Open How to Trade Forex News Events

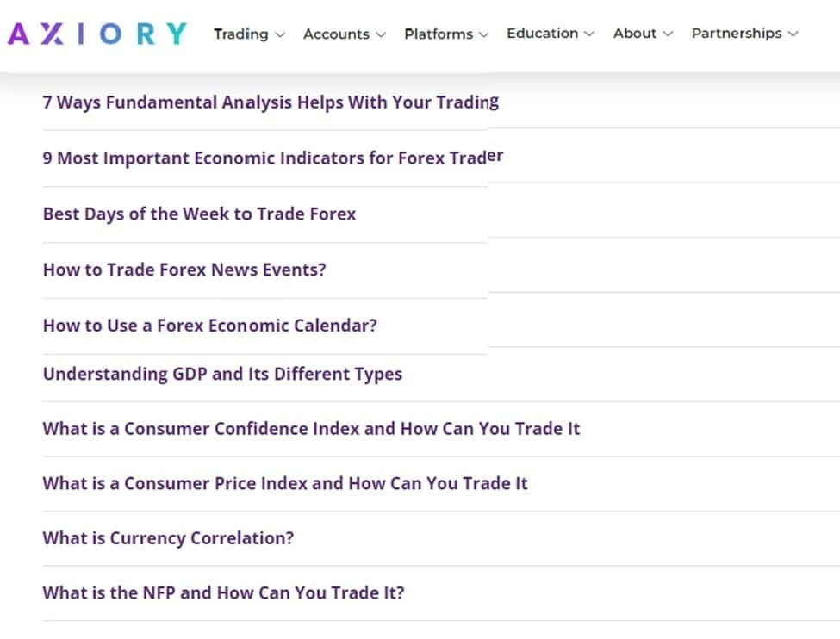click(x=184, y=270)
